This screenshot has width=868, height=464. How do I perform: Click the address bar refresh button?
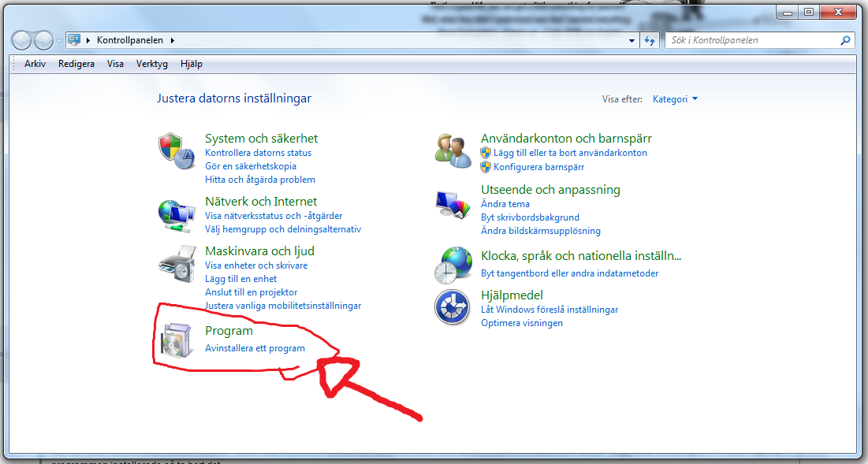(x=650, y=40)
